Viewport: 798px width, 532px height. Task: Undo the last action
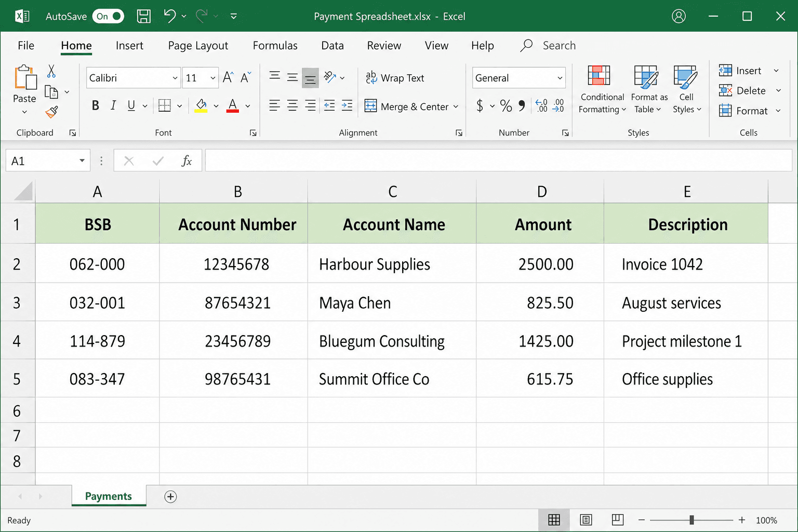click(170, 16)
